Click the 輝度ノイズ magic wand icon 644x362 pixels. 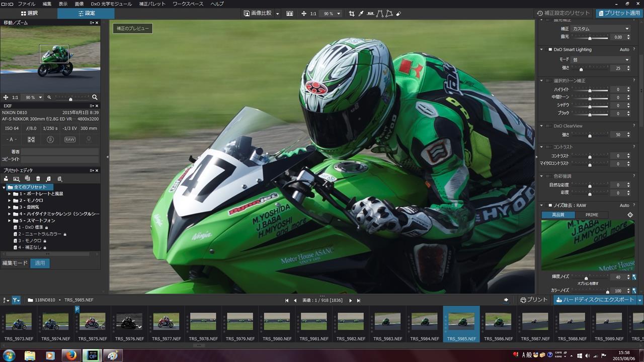point(634,277)
